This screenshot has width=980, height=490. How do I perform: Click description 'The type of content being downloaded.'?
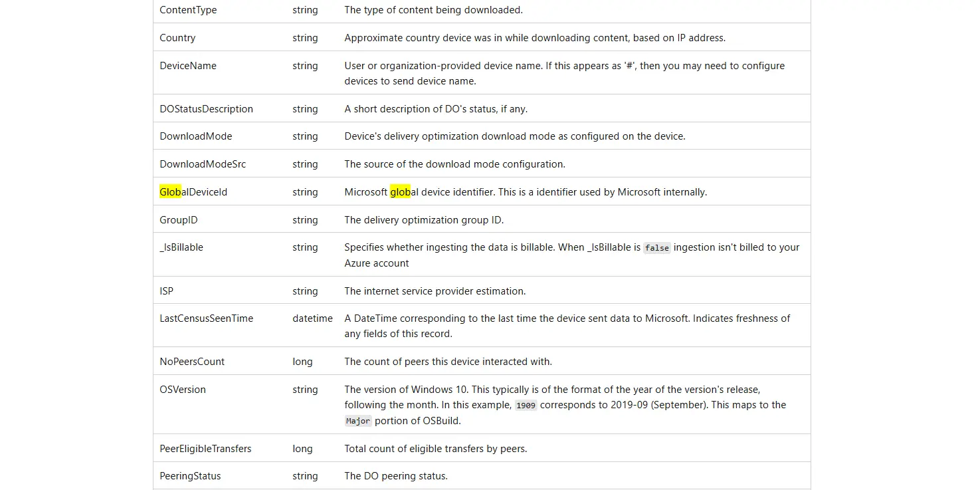[x=433, y=10]
